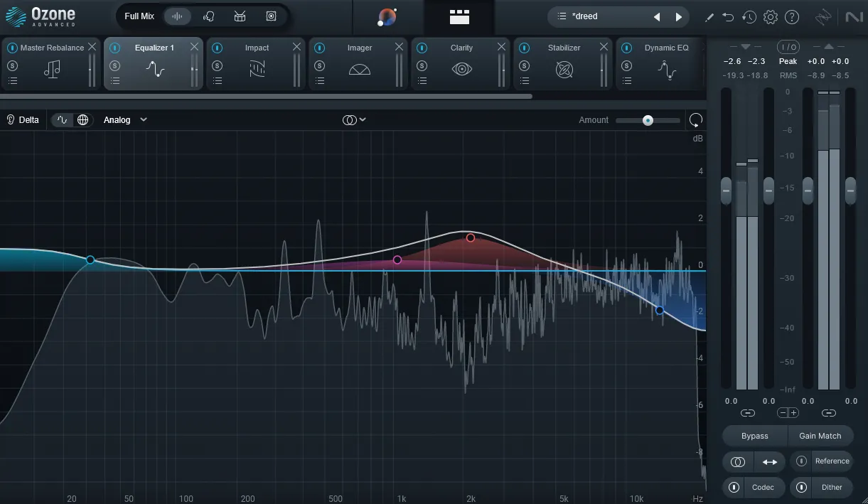
Task: Toggle power for Dynamic EQ module
Action: click(627, 48)
